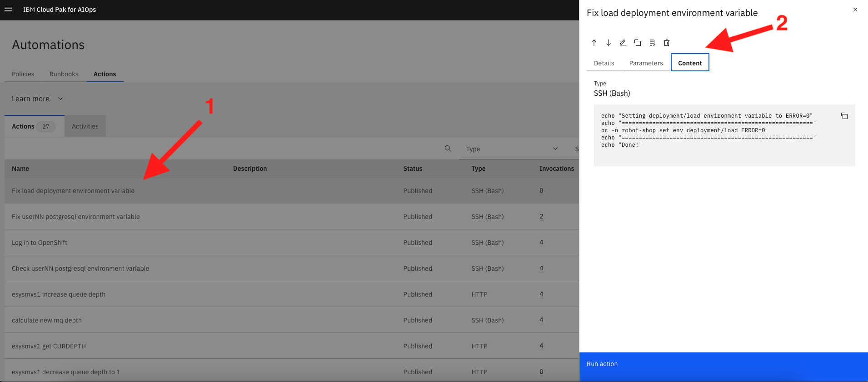Open the Activities sub-tab

(85, 126)
